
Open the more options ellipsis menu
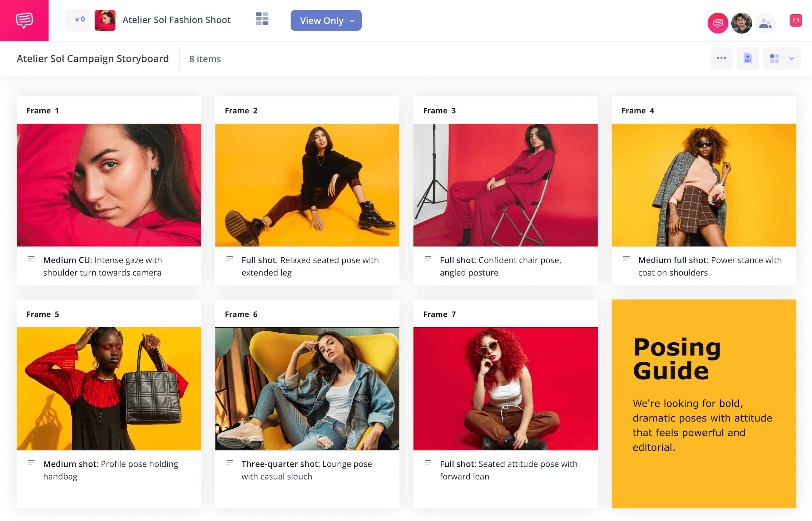[721, 58]
